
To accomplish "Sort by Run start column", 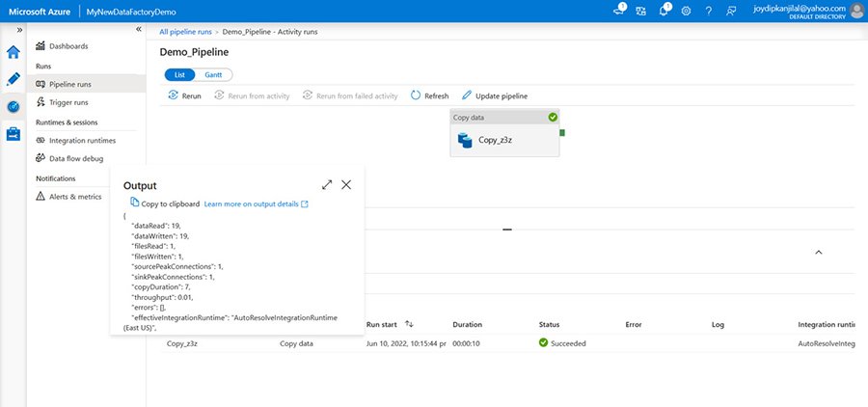I will 409,324.
